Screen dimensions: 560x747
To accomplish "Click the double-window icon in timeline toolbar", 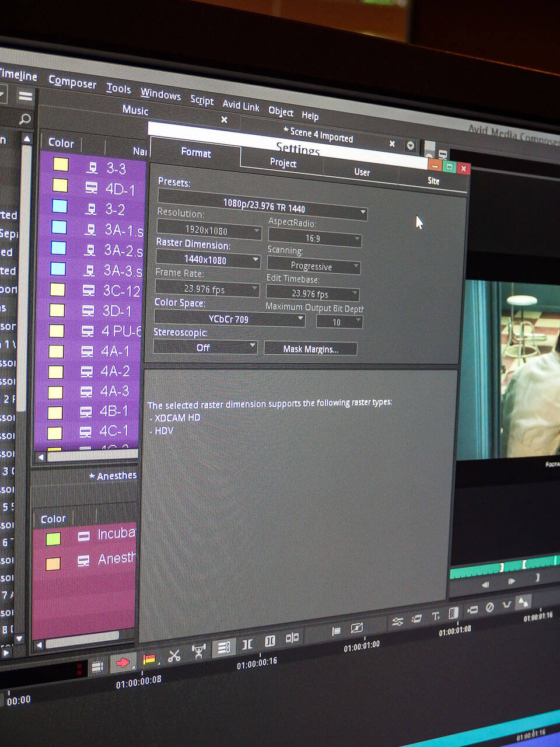I will (x=292, y=638).
